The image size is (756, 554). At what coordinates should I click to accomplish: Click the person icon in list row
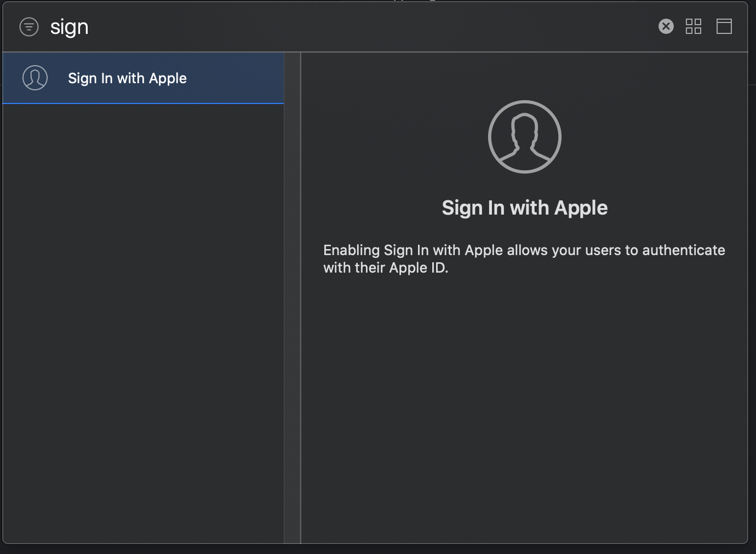tap(35, 78)
